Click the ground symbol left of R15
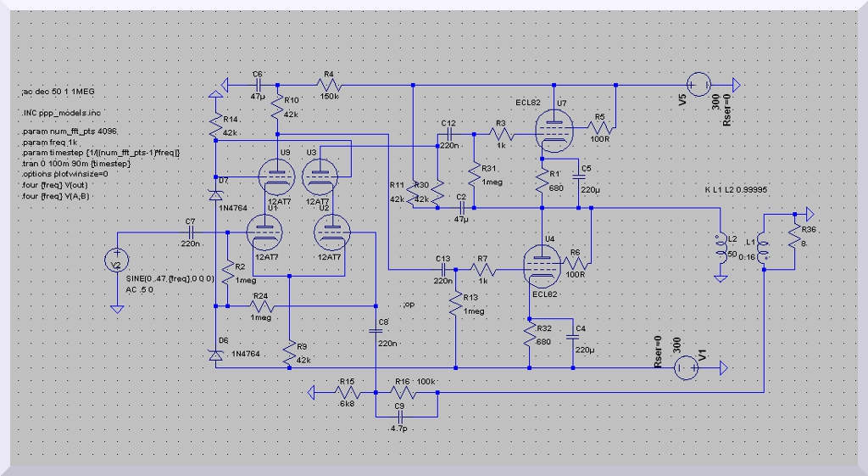The image size is (868, 476). tap(314, 394)
